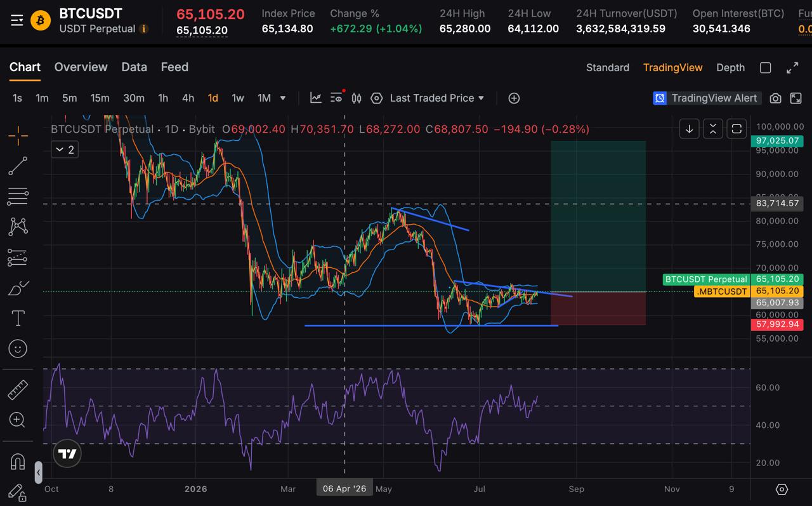Open the indicators menu
Screen dimensions: 812x506
coord(315,98)
